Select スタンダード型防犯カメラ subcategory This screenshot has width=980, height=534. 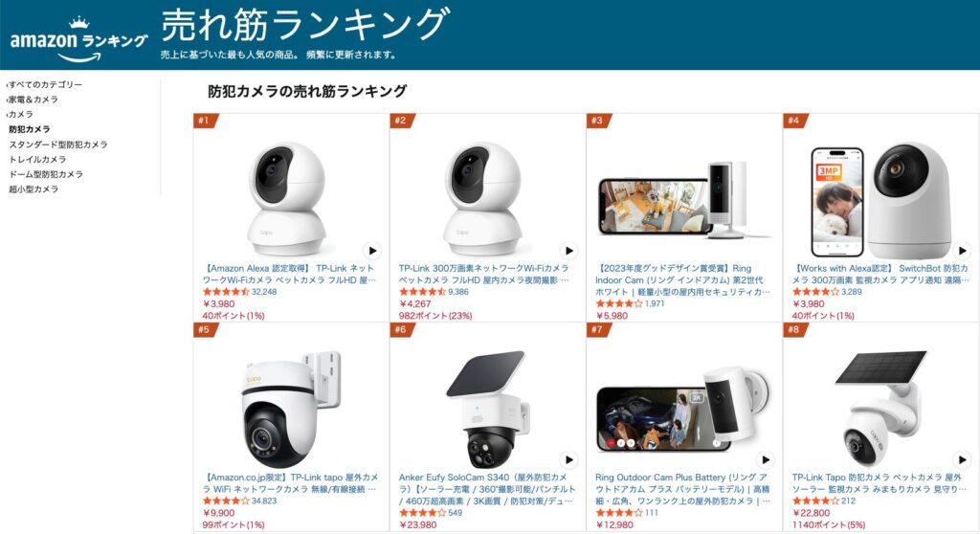tap(58, 145)
